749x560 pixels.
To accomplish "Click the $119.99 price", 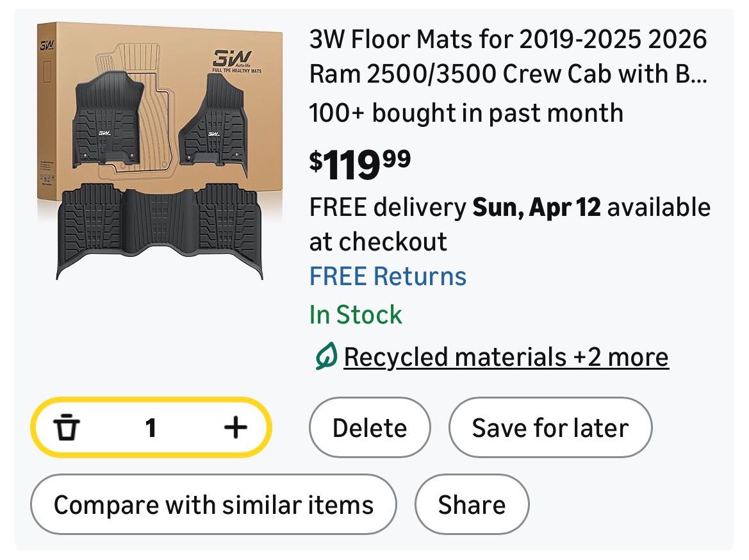I will click(x=360, y=163).
